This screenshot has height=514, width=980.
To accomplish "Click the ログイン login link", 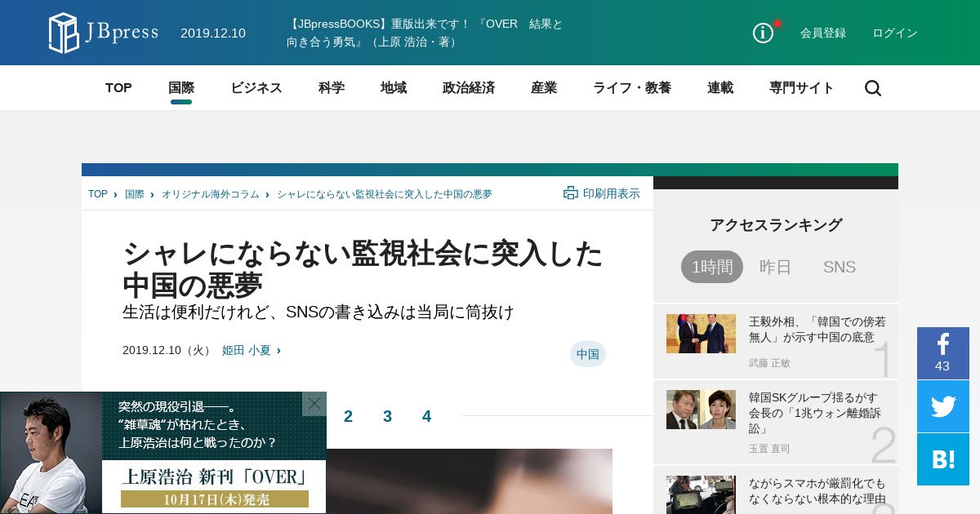I will [895, 33].
